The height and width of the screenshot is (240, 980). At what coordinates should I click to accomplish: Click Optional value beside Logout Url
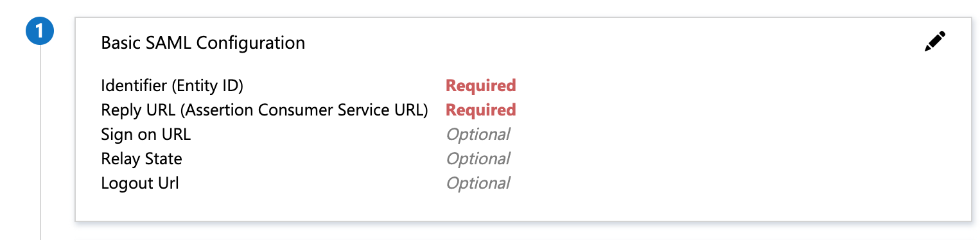(x=478, y=184)
